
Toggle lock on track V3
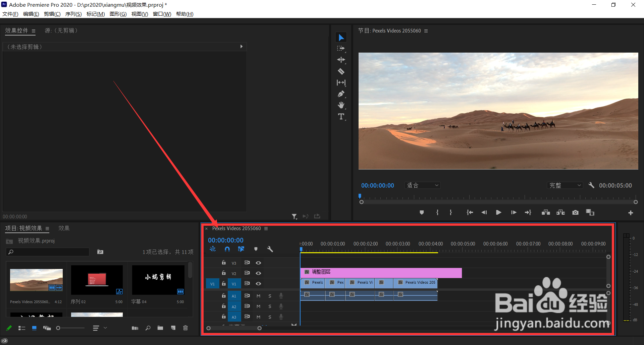[224, 263]
